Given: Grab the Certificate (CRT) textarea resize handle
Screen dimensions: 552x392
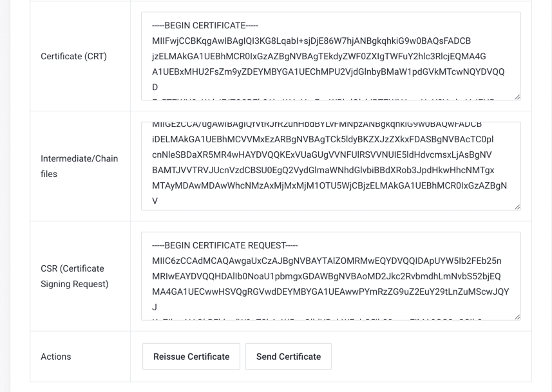Looking at the screenshot, I should coord(517,97).
